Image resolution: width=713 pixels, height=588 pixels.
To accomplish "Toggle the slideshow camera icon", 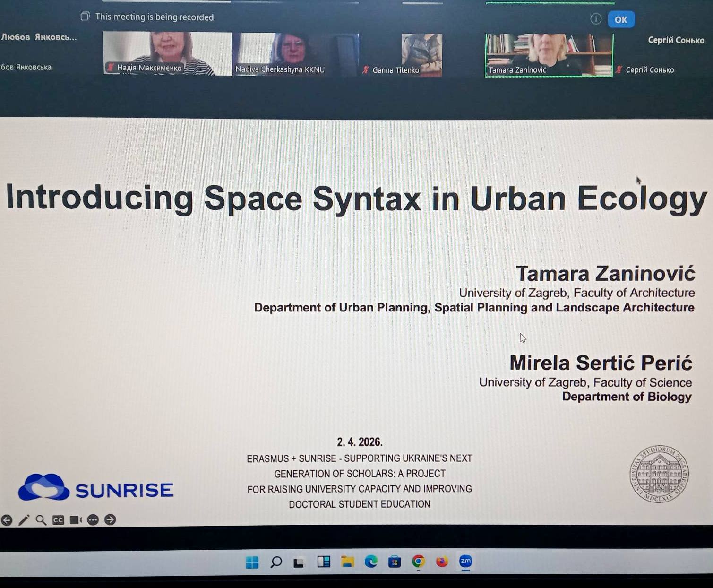I will 76,520.
